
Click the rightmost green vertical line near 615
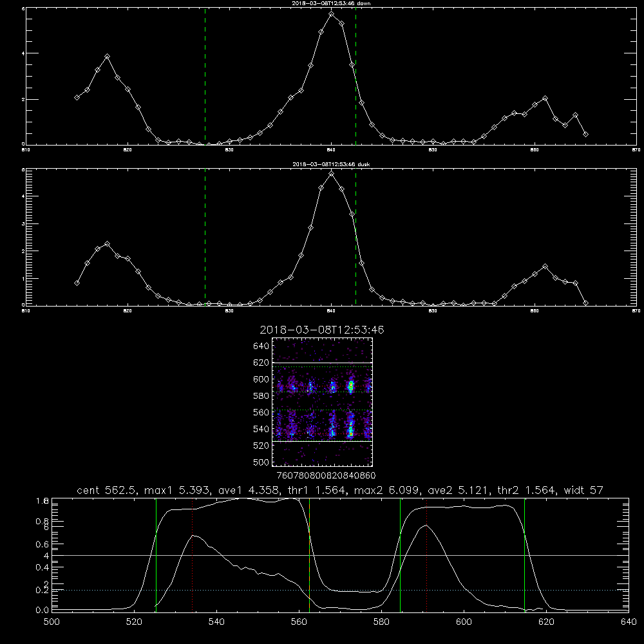click(524, 555)
